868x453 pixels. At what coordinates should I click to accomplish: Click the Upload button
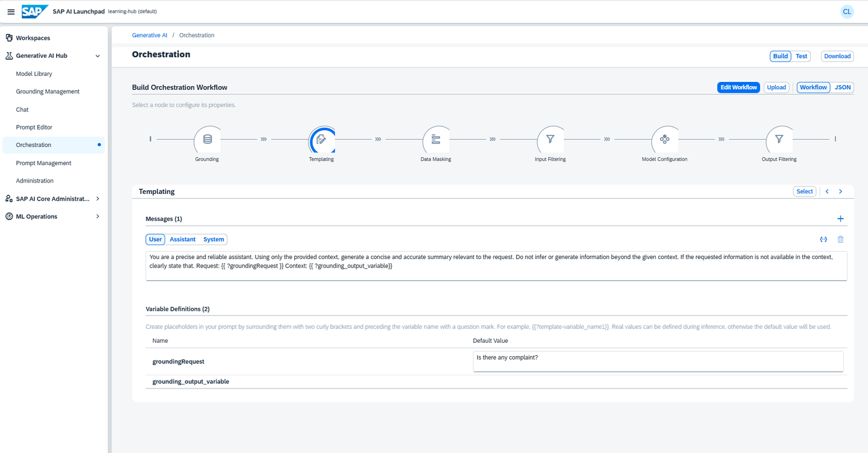coord(776,87)
